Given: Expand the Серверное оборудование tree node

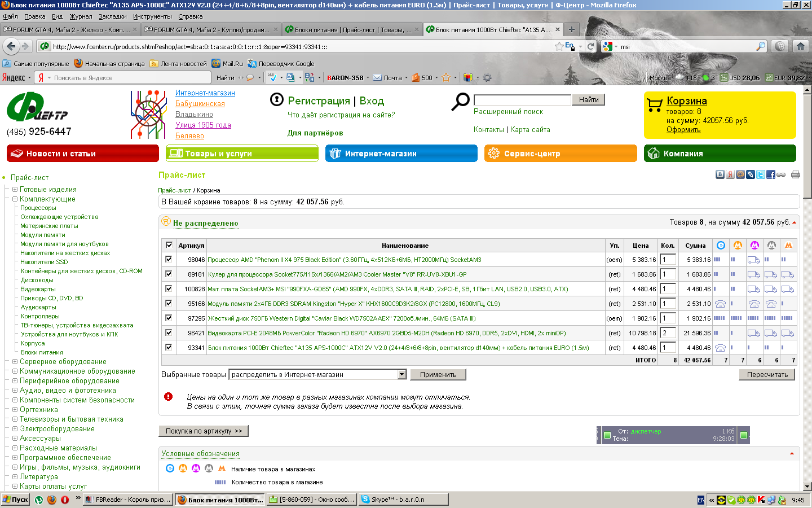Looking at the screenshot, I should coord(15,362).
